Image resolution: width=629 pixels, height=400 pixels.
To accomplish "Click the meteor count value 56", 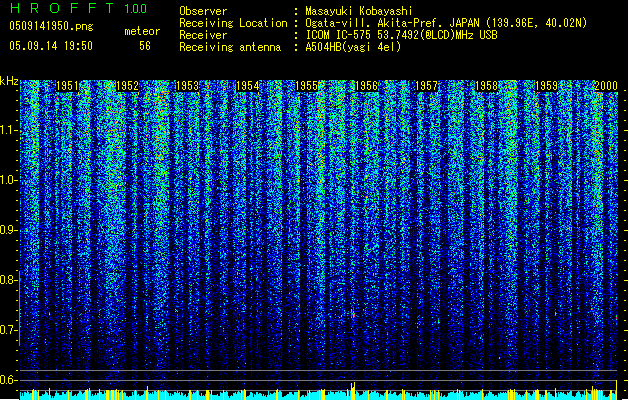I will (145, 46).
